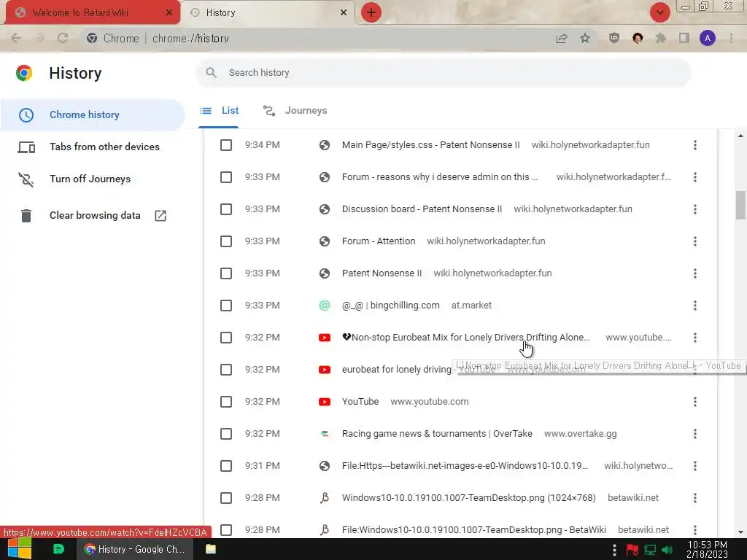Click the network monitor tray icon
Image resolution: width=747 pixels, height=560 pixels.
[x=650, y=550]
